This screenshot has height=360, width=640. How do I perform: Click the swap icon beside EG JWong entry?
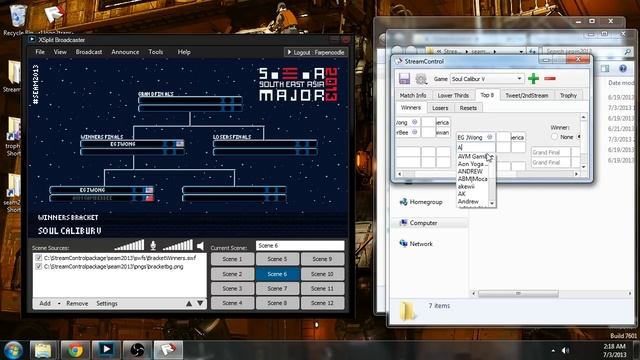[489, 137]
